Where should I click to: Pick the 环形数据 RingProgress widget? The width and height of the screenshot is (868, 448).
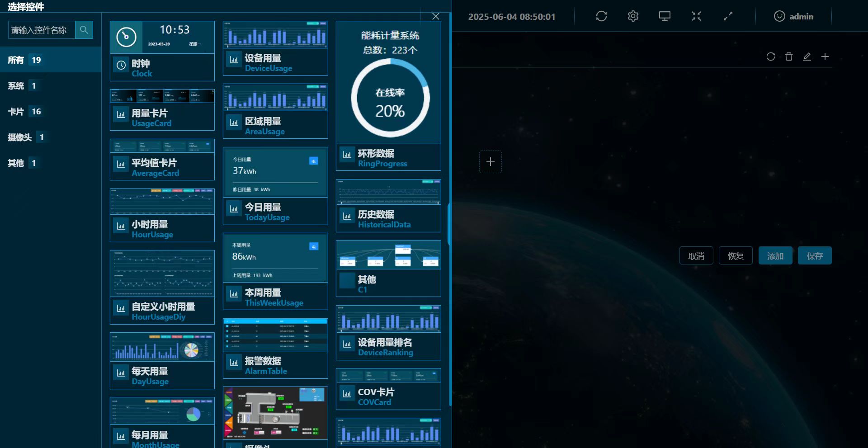click(388, 96)
